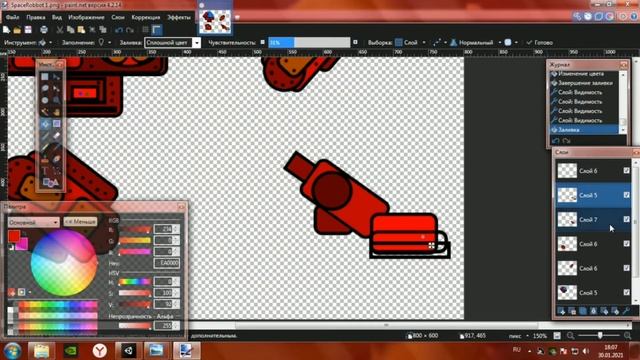The width and height of the screenshot is (640, 360).
Task: Open layer properties in Слои panel
Action: [626, 311]
